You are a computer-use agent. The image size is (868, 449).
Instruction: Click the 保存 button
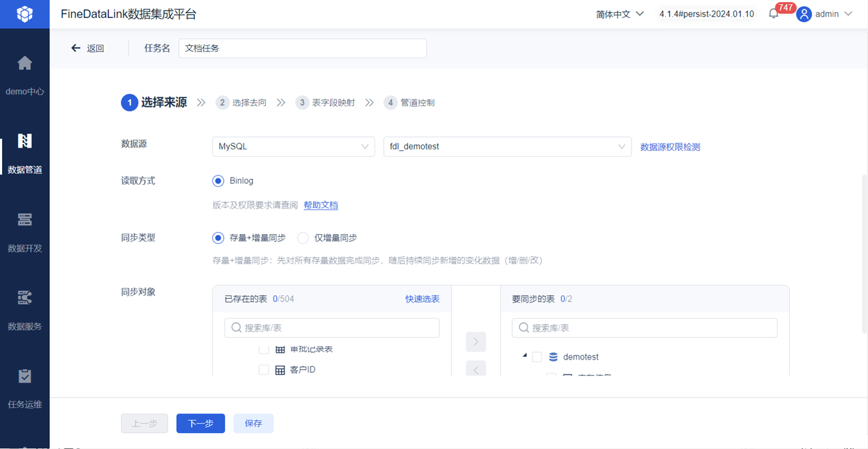coord(254,423)
